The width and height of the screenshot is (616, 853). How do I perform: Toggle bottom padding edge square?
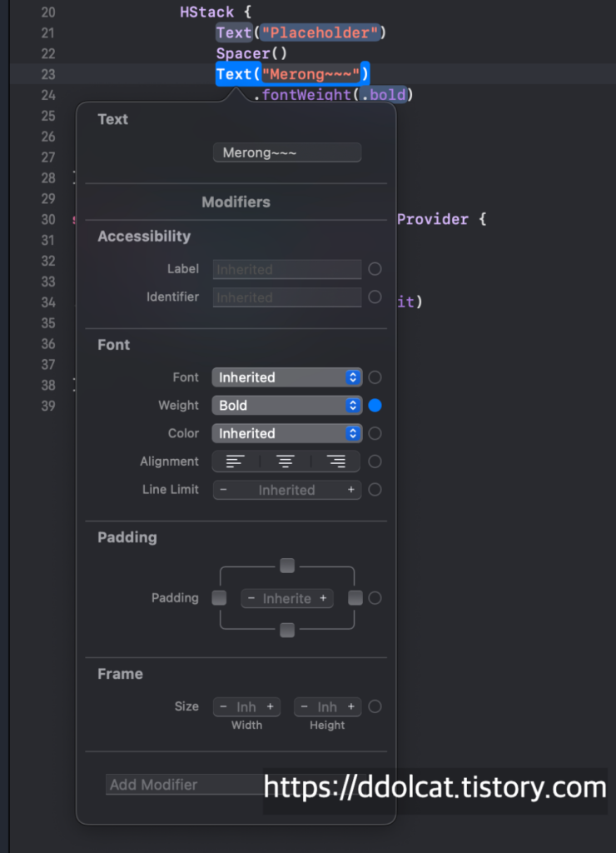pyautogui.click(x=287, y=631)
